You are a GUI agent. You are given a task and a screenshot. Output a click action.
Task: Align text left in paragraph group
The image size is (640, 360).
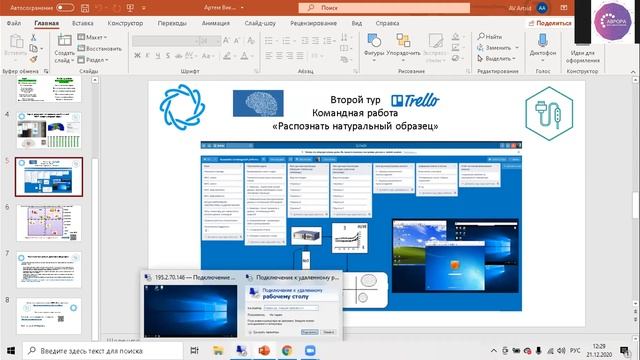tap(269, 56)
